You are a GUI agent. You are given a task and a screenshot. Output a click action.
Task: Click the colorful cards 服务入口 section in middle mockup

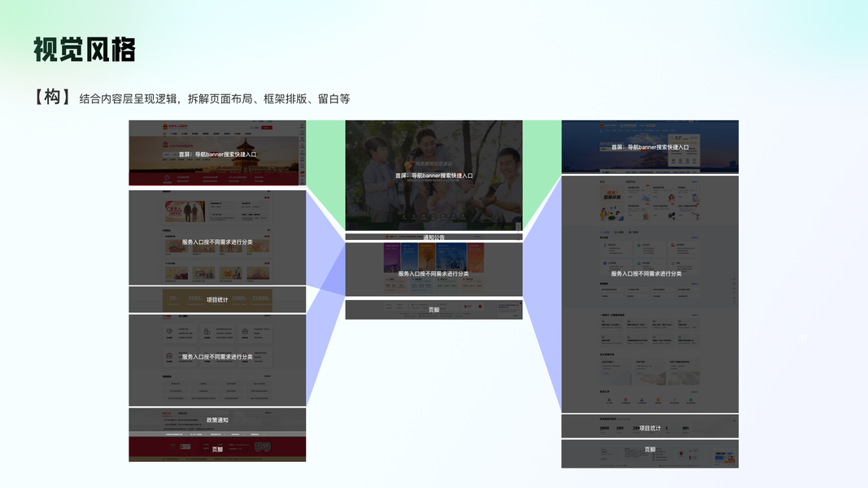pyautogui.click(x=434, y=269)
